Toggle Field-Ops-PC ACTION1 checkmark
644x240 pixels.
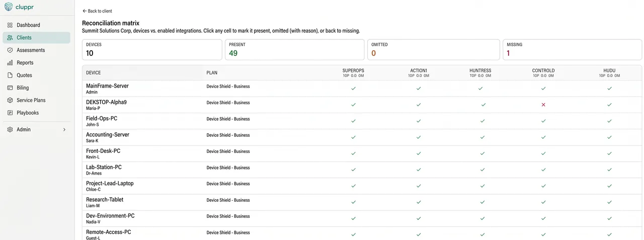point(419,121)
